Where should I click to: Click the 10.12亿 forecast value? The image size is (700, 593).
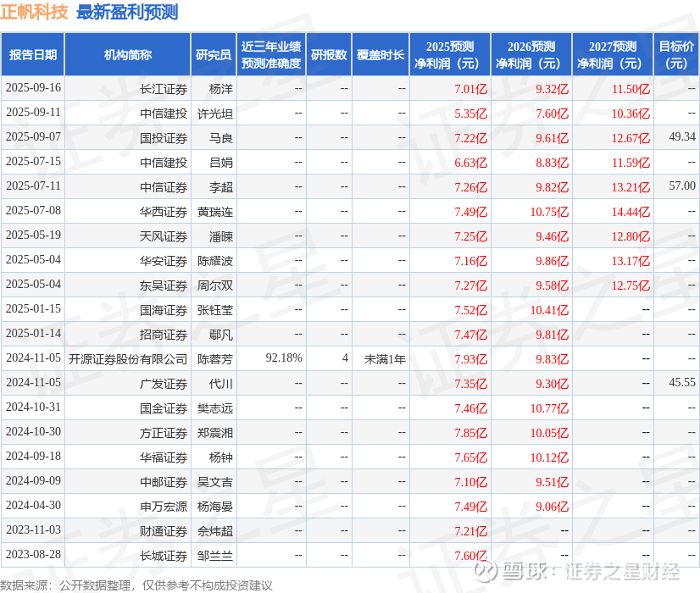click(x=549, y=457)
